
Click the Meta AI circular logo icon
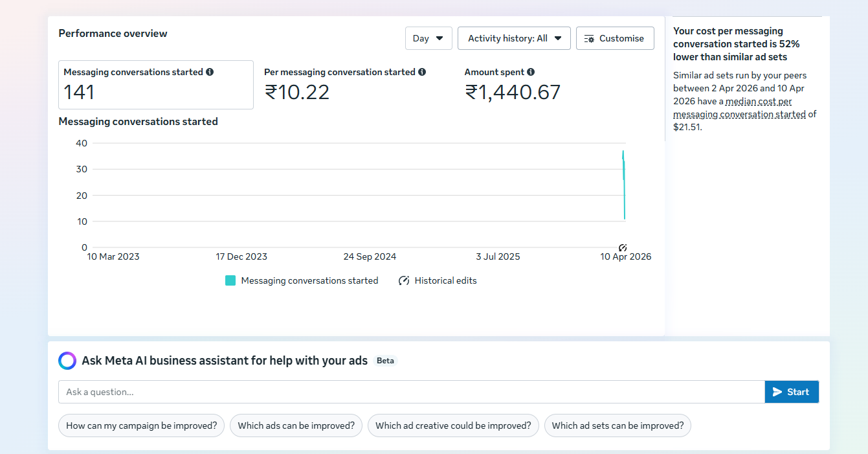point(67,361)
